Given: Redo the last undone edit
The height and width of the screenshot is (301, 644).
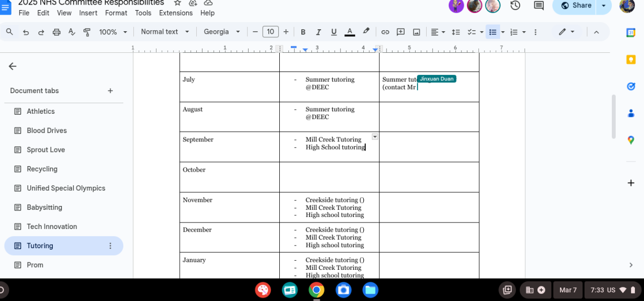Looking at the screenshot, I should pos(41,32).
